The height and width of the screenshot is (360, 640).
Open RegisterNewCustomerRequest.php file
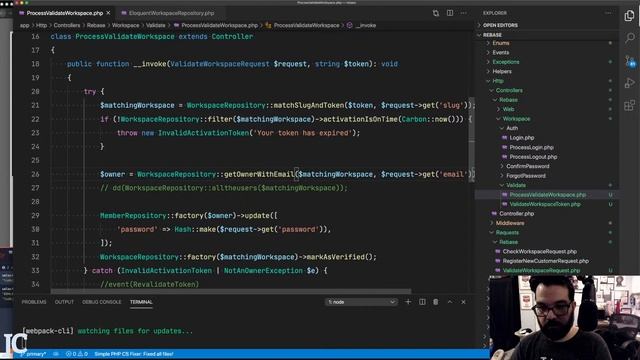(545, 261)
